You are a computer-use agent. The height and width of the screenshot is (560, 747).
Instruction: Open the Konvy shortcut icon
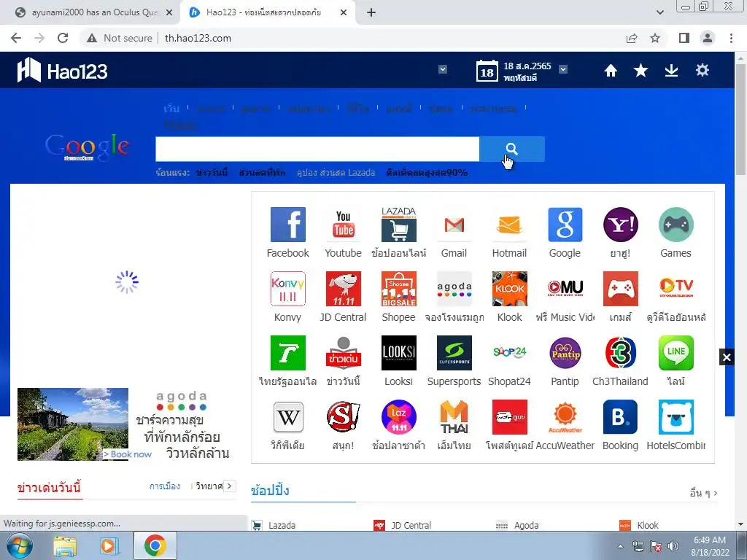tap(287, 289)
